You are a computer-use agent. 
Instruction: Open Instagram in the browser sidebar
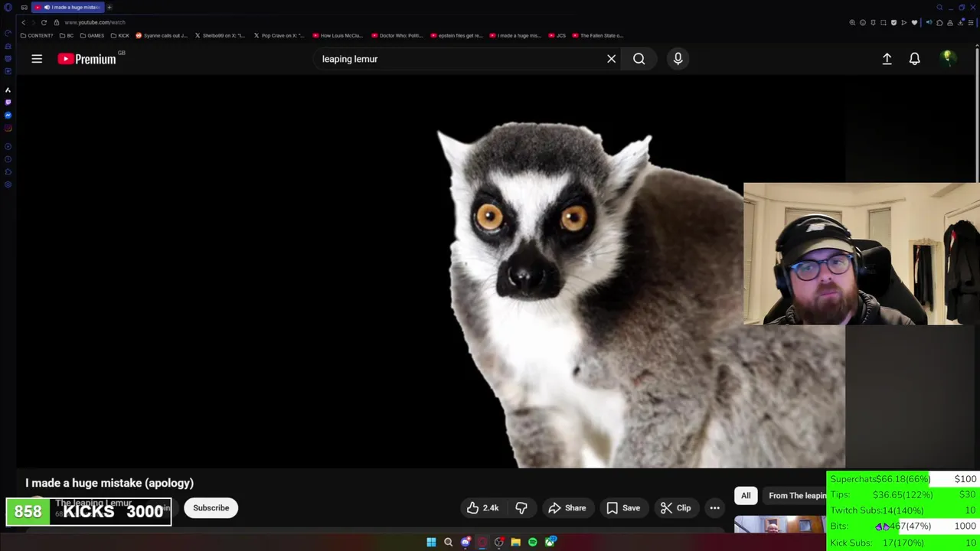click(8, 128)
